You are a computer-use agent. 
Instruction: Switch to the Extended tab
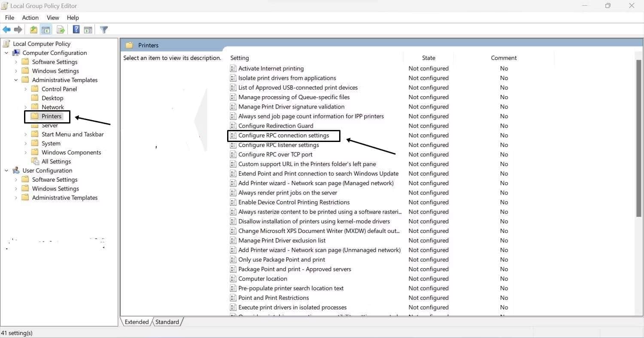click(x=137, y=322)
